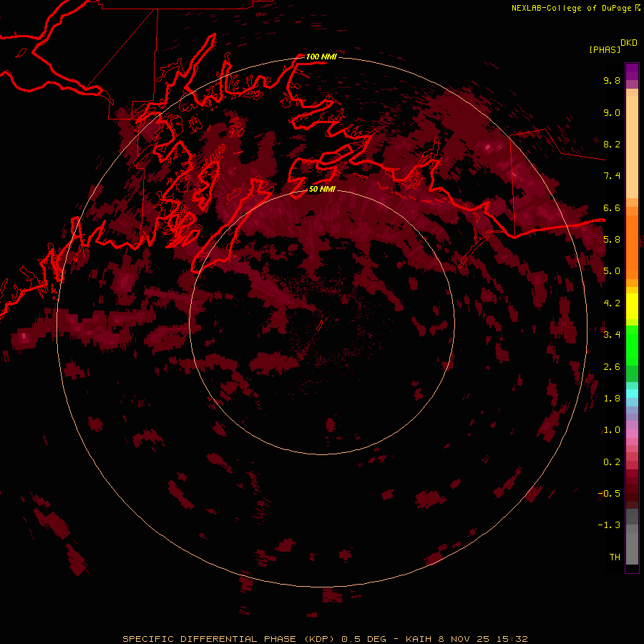This screenshot has width=644, height=644.
Task: Click the 9.0 scale value
Action: (x=612, y=112)
